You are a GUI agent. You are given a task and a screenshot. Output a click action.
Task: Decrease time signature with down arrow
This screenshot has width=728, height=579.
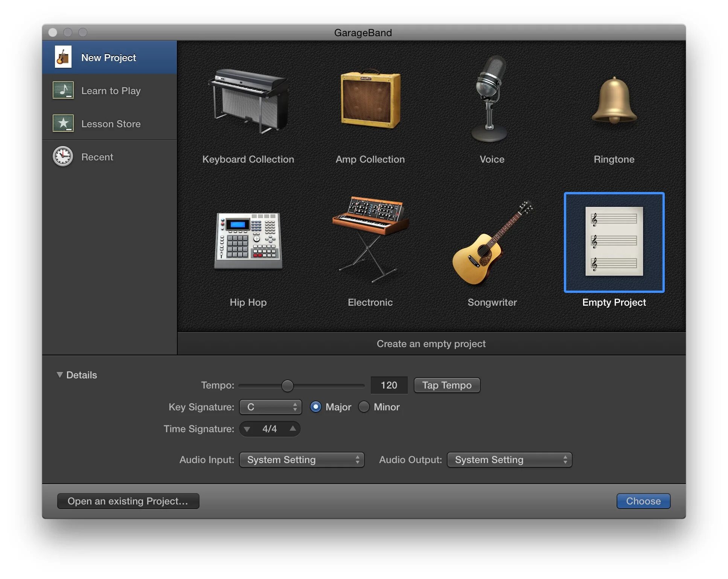(x=247, y=429)
